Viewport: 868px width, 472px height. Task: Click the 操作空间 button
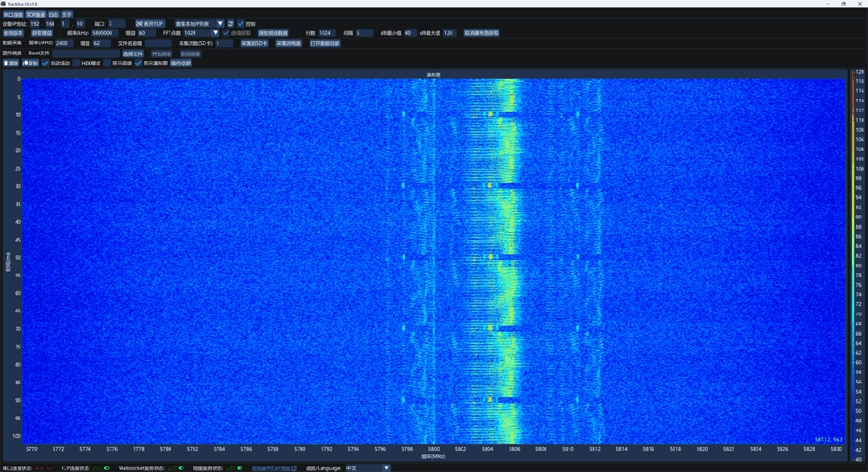pyautogui.click(x=180, y=63)
